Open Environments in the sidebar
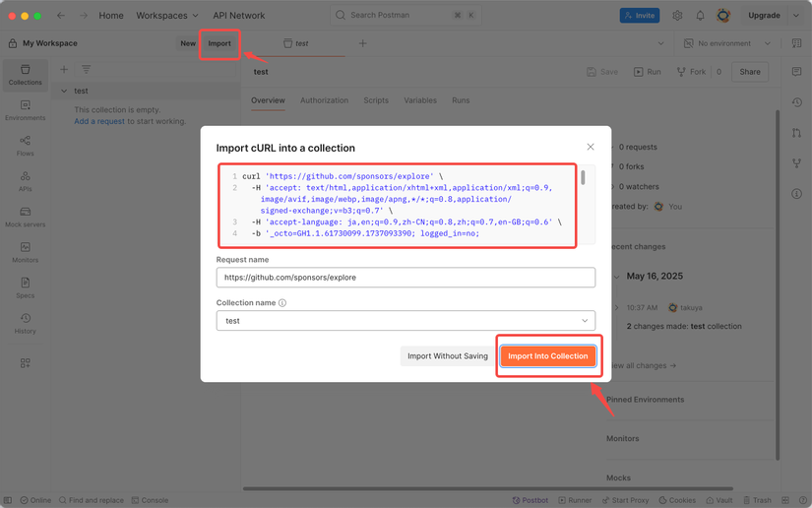The width and height of the screenshot is (812, 508). point(25,111)
